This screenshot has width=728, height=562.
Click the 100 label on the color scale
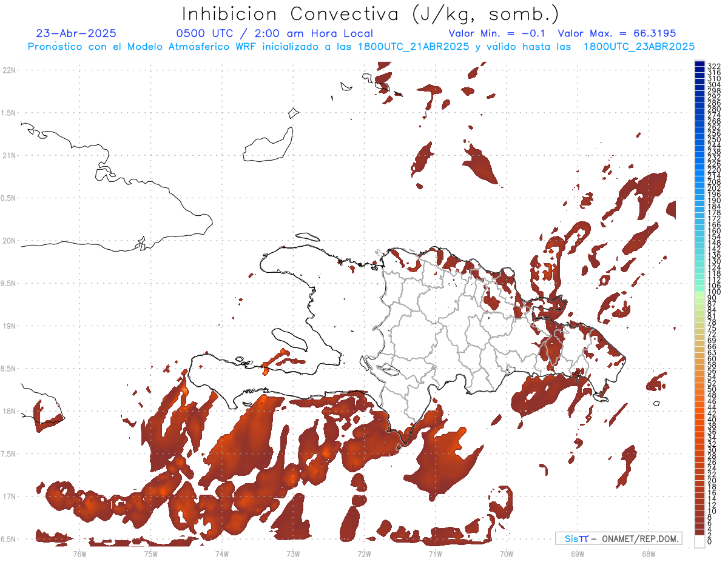(714, 292)
